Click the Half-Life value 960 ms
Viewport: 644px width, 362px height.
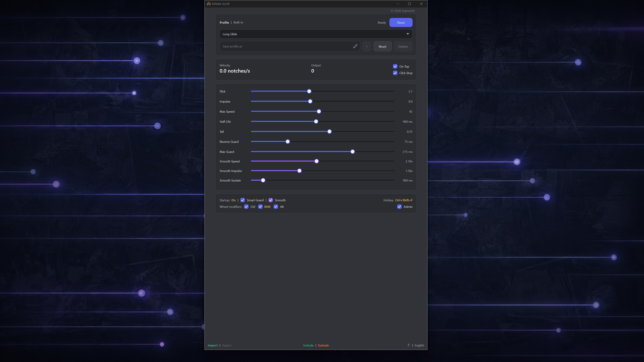[x=408, y=122]
